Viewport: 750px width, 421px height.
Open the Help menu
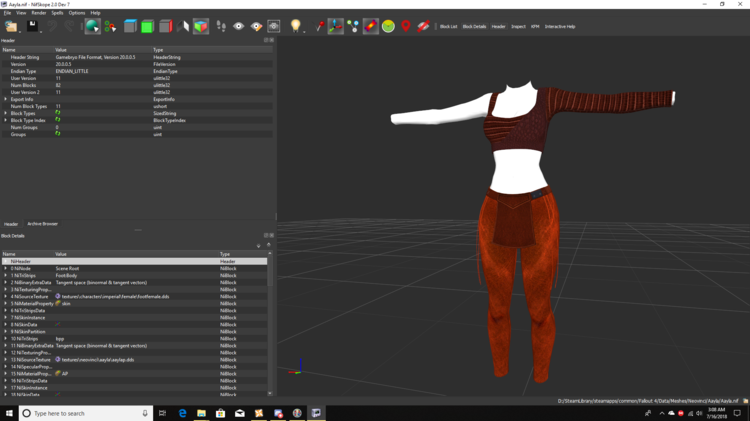95,13
